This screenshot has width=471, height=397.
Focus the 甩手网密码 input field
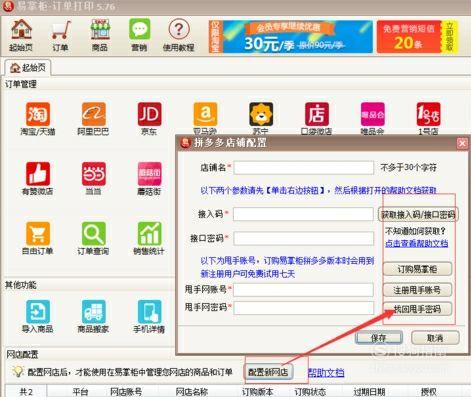pos(303,308)
